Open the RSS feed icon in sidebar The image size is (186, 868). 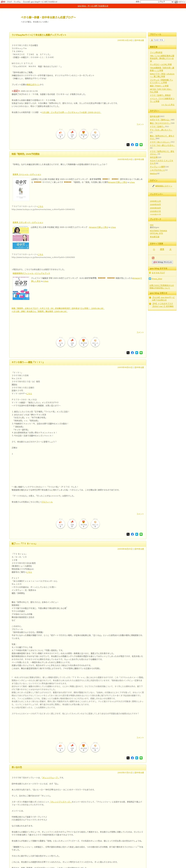(153, 258)
